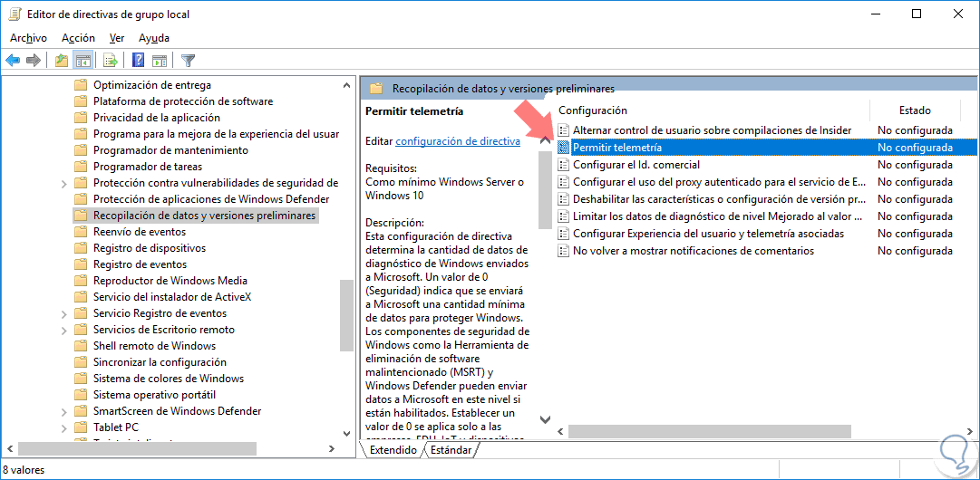Open the configuración de directiva link
This screenshot has height=480, width=980.
coord(458,141)
